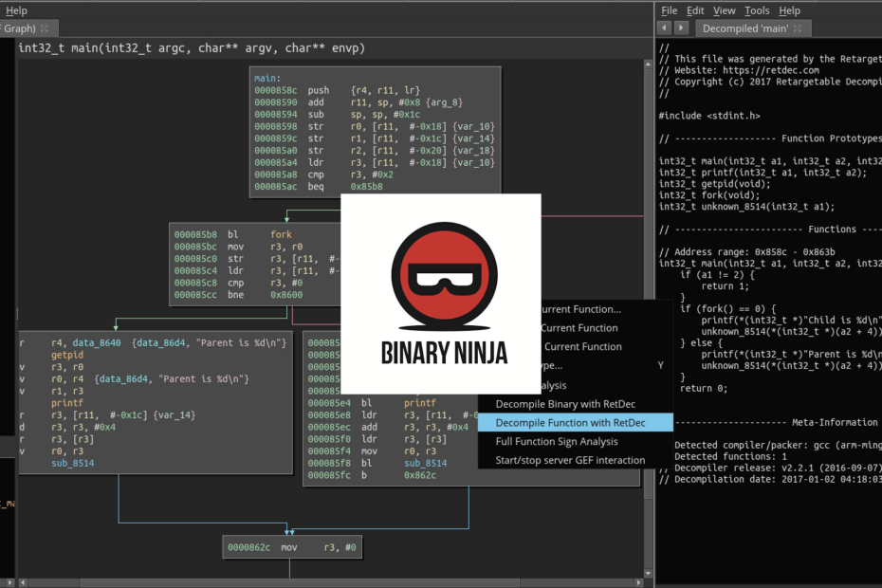Follow the 'fork' call in the graph block

[x=282, y=234]
